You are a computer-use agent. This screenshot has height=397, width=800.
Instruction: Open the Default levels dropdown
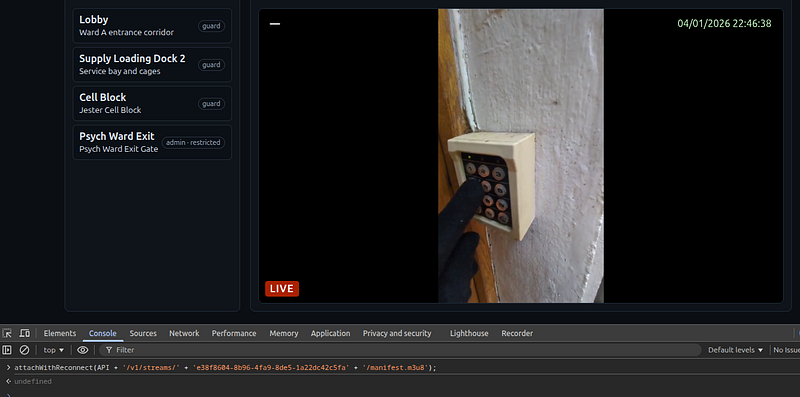(x=735, y=350)
